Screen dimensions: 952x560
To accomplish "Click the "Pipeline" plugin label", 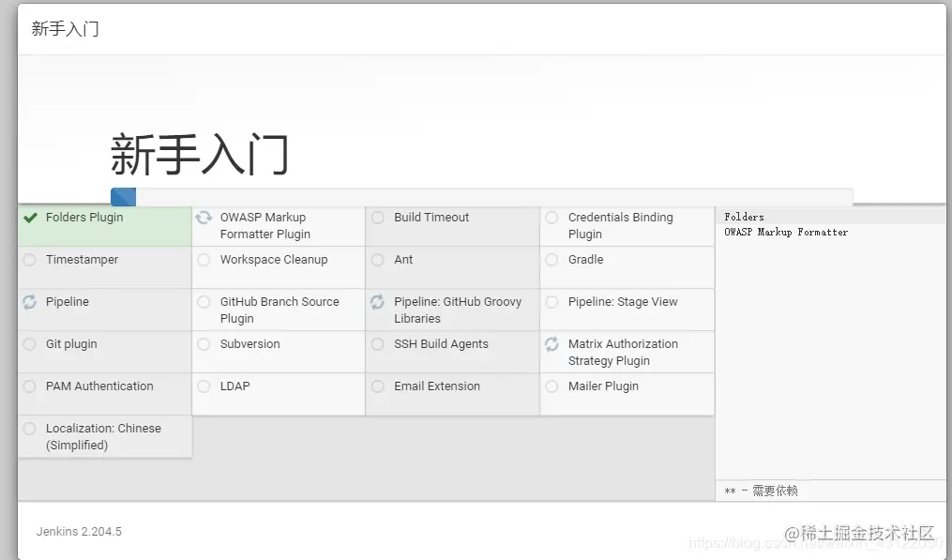I will click(x=68, y=302).
